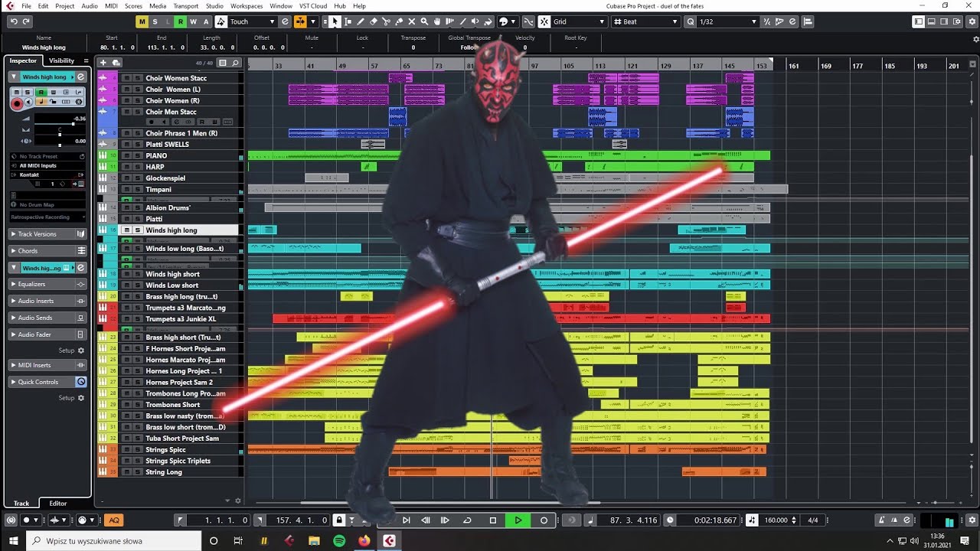980x551 pixels.
Task: Activate the Mute X tool
Action: point(412,21)
